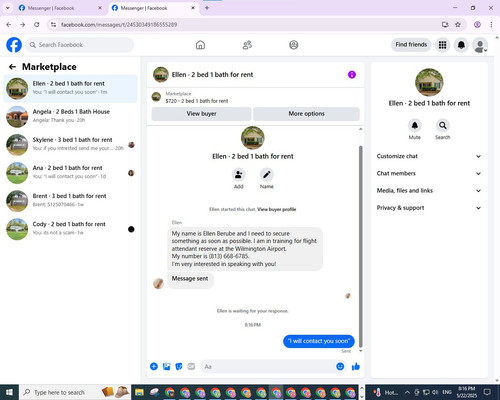This screenshot has width=500, height=400.
Task: Expand Customize chat section
Action: (429, 156)
